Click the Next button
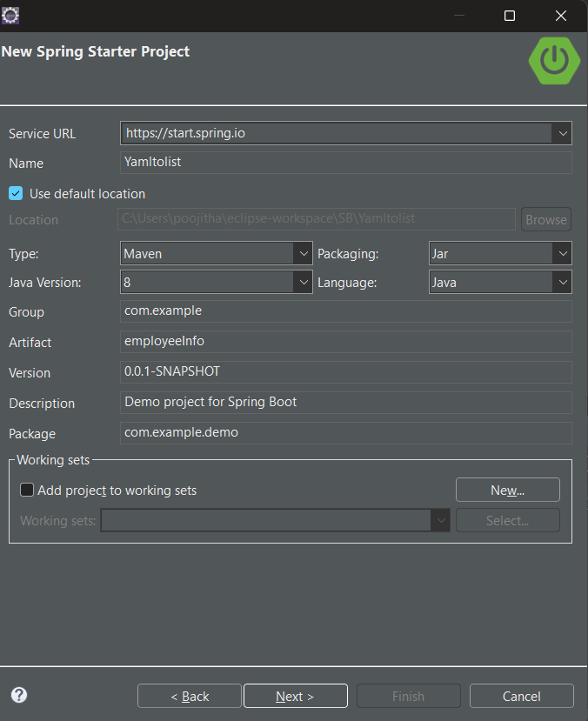 pyautogui.click(x=295, y=696)
